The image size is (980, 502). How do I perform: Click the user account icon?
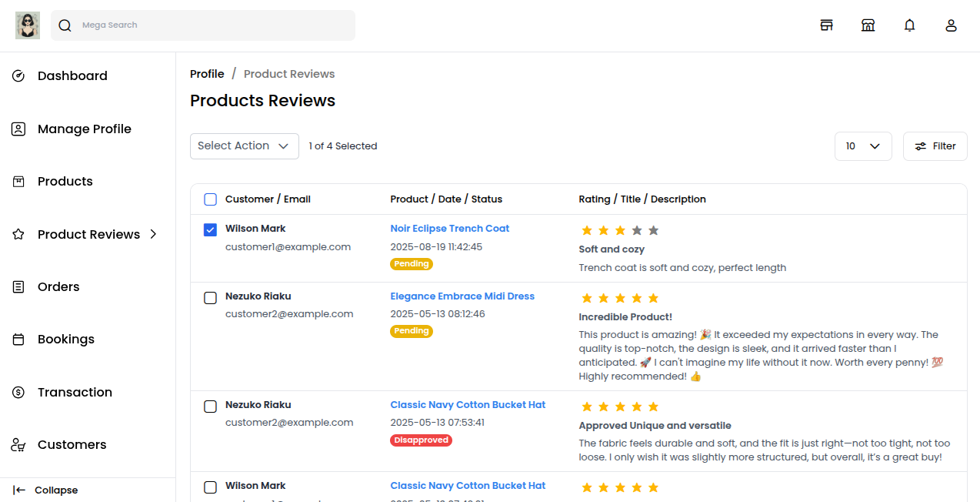(951, 25)
